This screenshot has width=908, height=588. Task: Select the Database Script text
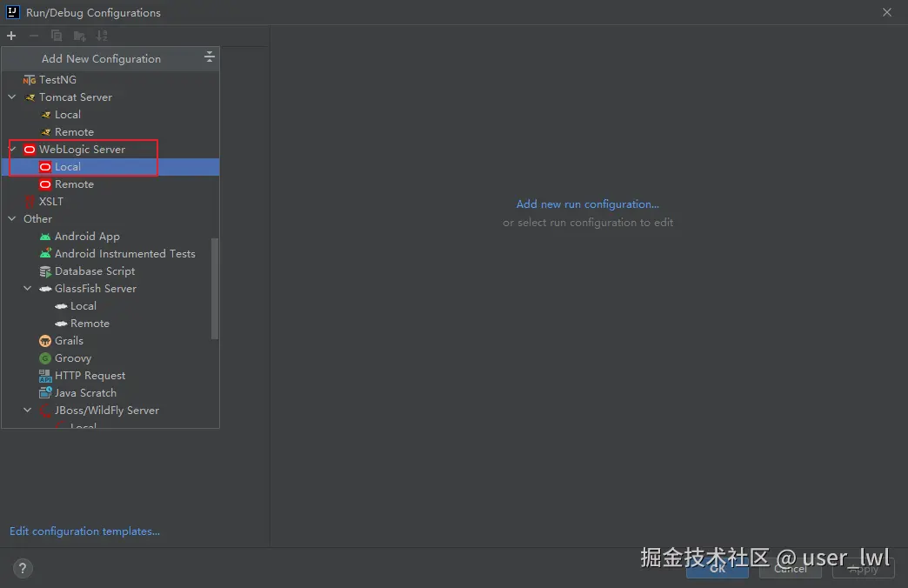(95, 271)
